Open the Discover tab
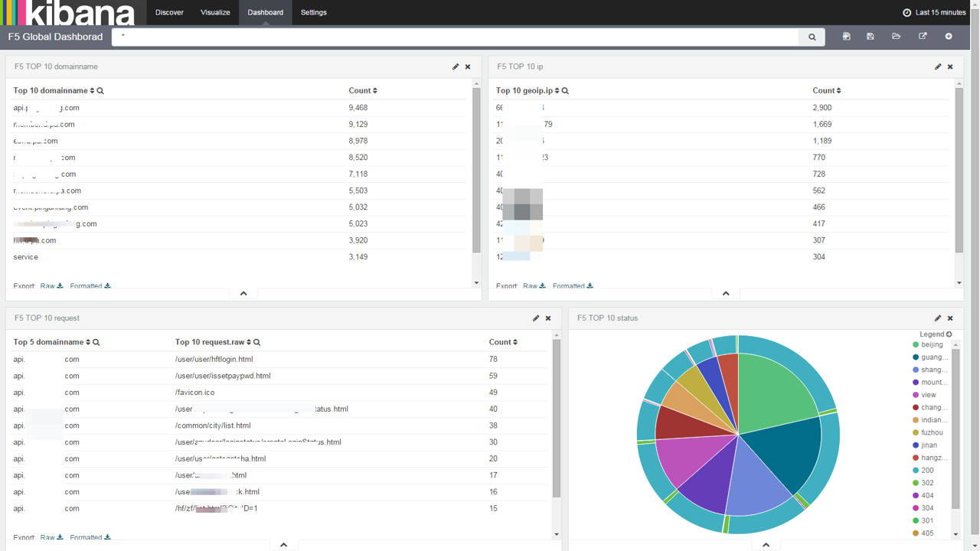 (169, 12)
